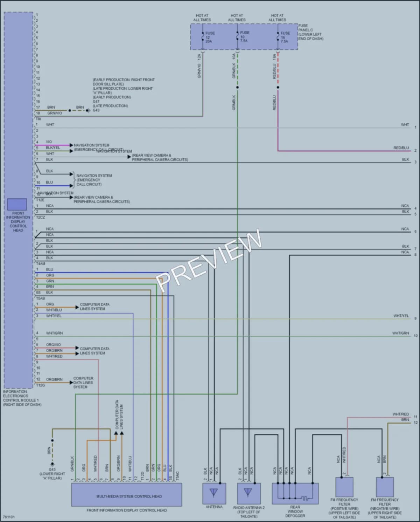Click the FM frequency filter positive wire box

point(344,487)
